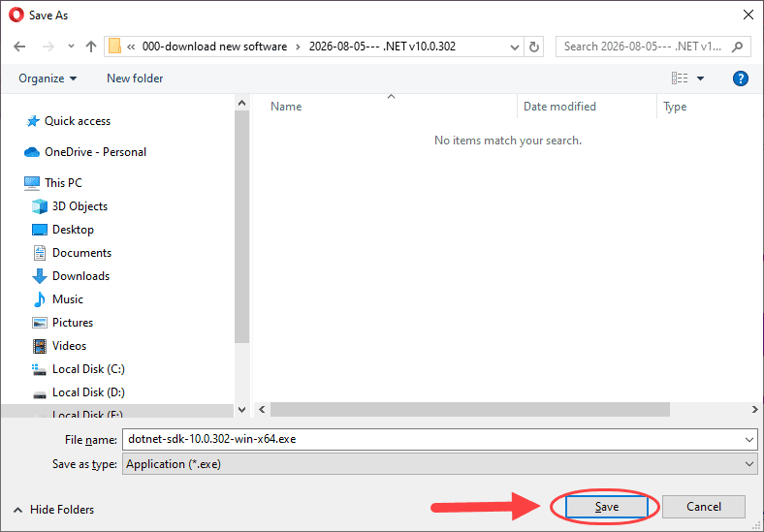Refresh the current folder view

click(534, 47)
